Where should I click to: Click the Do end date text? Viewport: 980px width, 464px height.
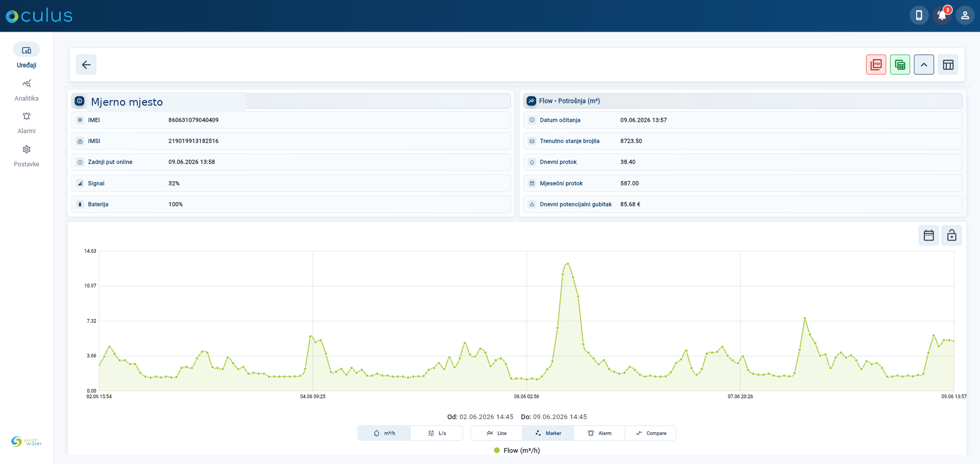(x=554, y=417)
